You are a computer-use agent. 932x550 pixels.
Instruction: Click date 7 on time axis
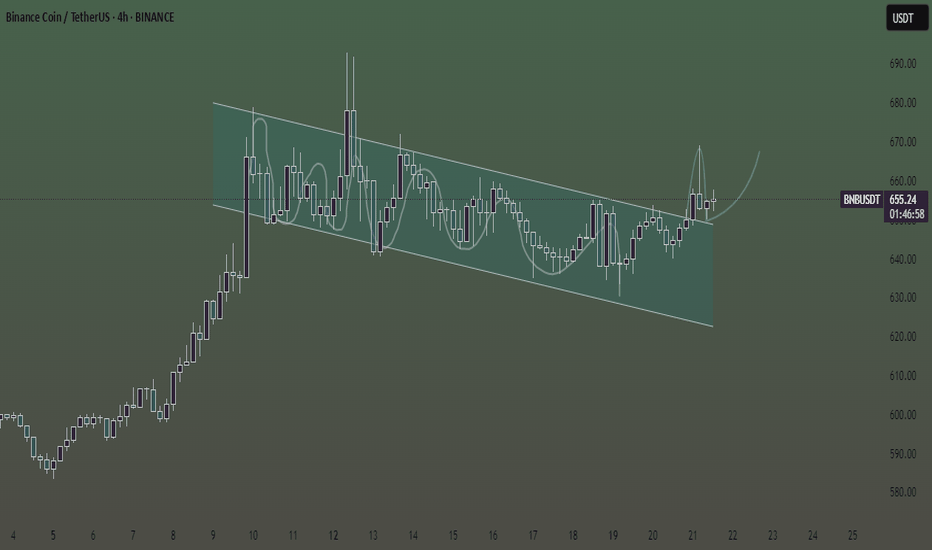[133, 536]
